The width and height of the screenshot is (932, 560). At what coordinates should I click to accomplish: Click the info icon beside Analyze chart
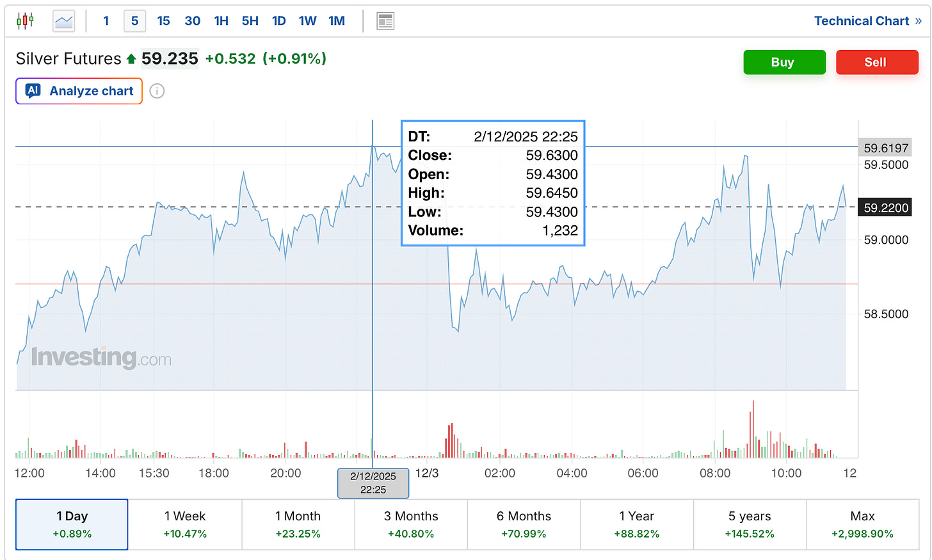(x=157, y=91)
